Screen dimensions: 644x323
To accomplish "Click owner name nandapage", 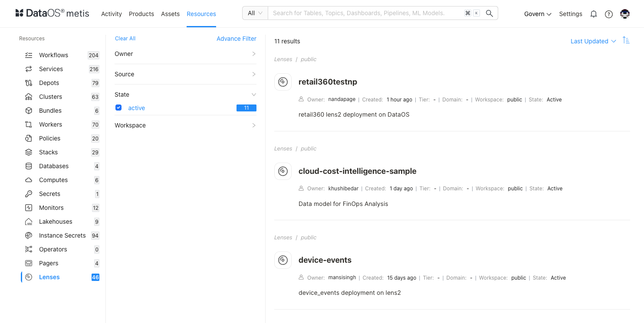I will tap(342, 100).
